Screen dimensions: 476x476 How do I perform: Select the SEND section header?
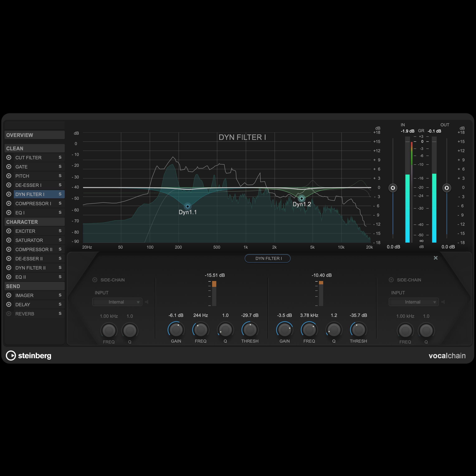click(x=34, y=286)
